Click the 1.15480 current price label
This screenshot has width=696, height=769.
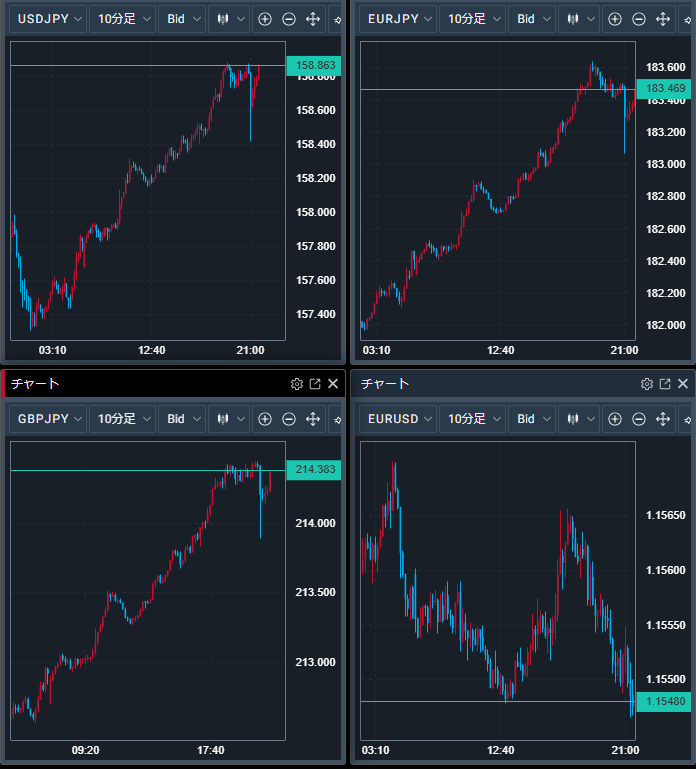(664, 701)
